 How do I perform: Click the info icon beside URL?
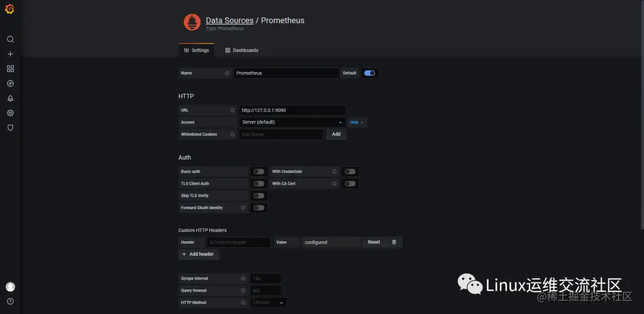click(233, 110)
